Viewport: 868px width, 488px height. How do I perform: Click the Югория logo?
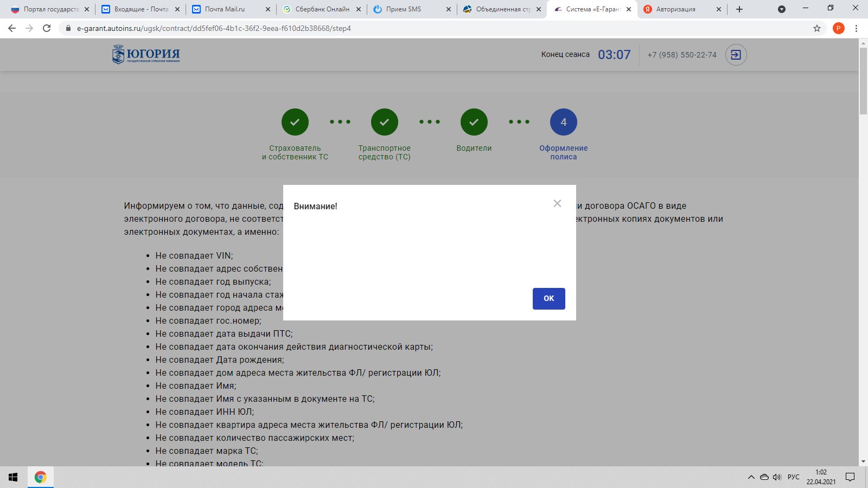[x=146, y=55]
